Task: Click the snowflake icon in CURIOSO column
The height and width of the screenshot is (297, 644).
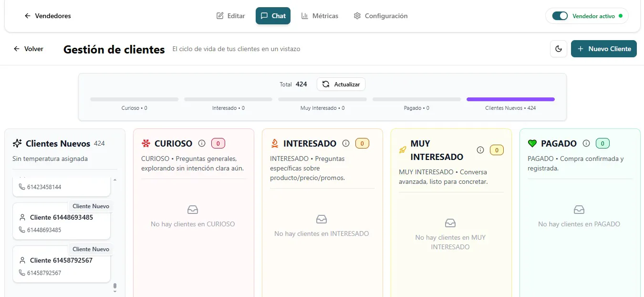Action: coord(146,143)
